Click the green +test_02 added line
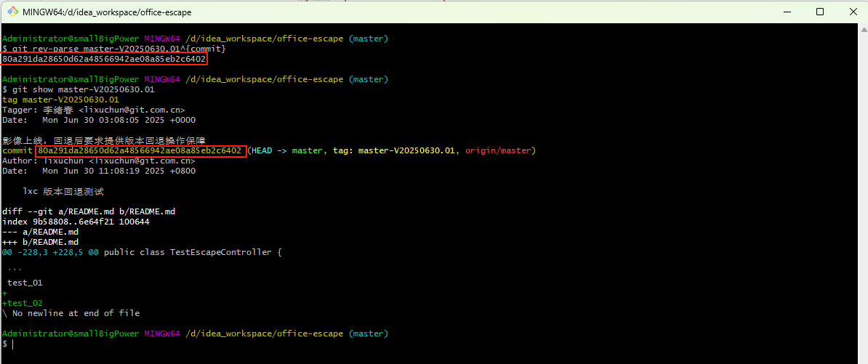The height and width of the screenshot is (364, 868). (x=23, y=303)
